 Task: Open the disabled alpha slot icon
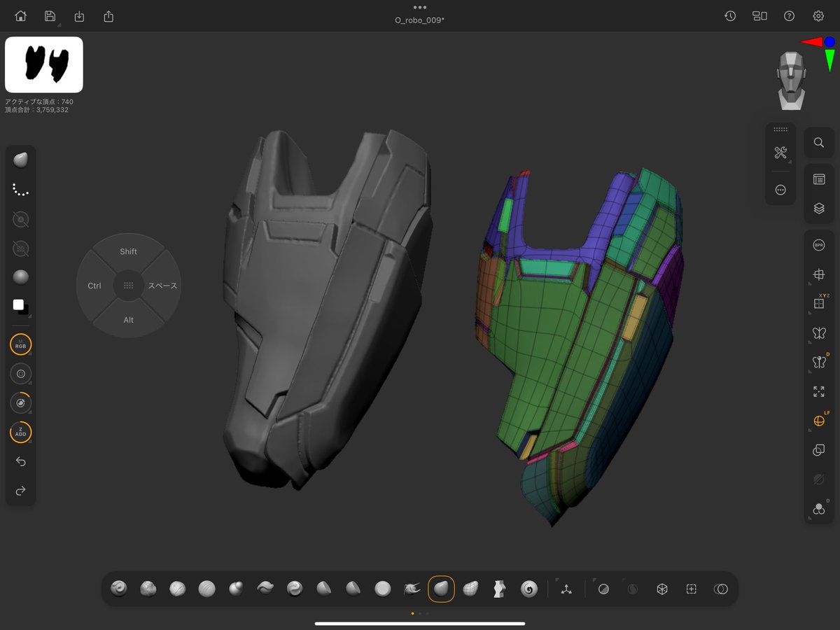click(x=21, y=219)
